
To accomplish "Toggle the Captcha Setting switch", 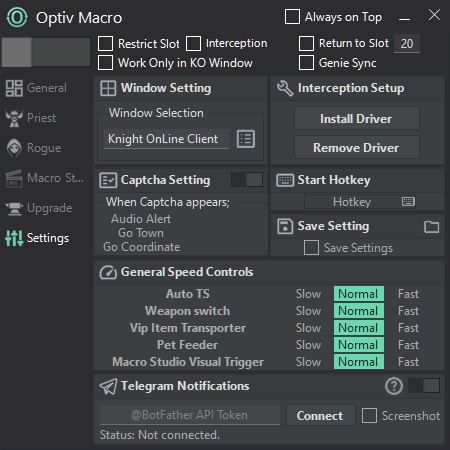I will coord(247,180).
